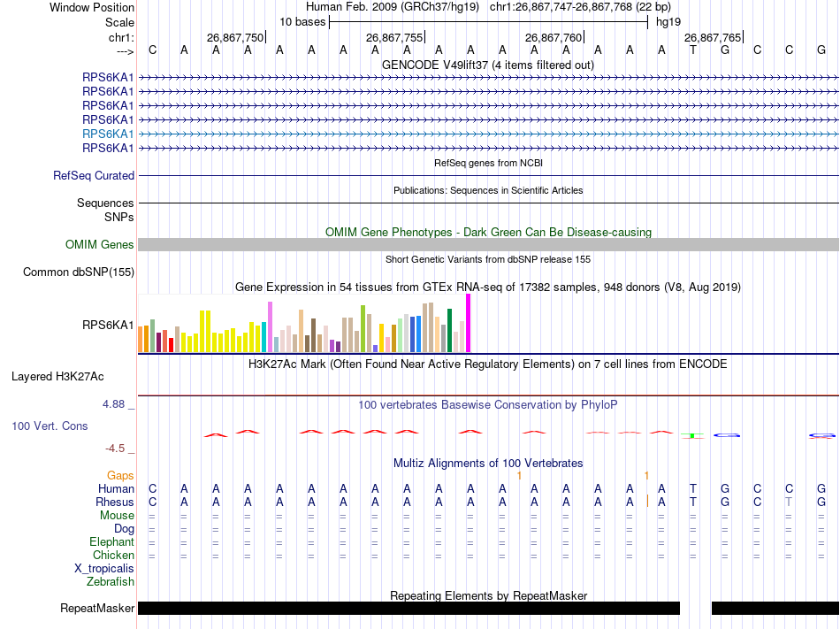Select the Zebrafish species label

[x=111, y=581]
